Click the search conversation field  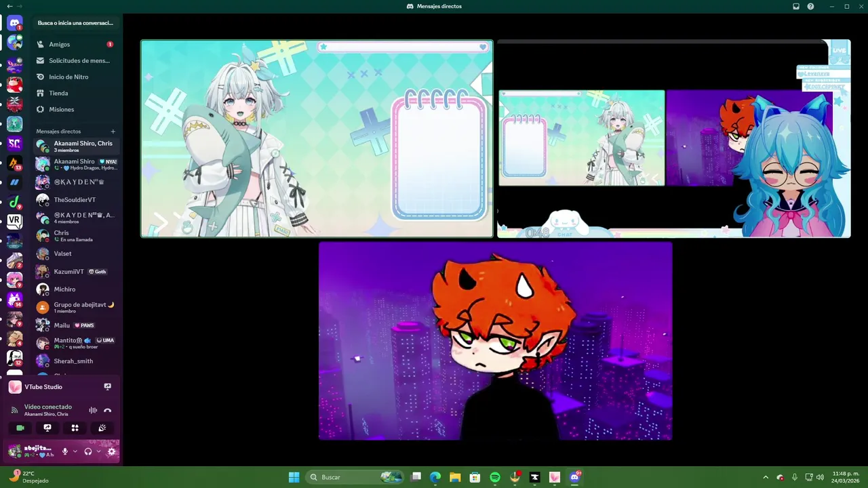point(76,23)
